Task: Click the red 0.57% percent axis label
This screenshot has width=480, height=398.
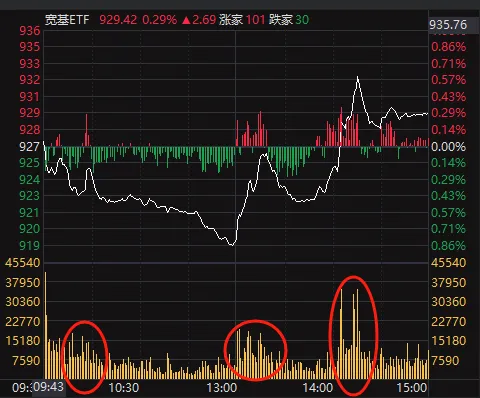Action: coord(448,80)
